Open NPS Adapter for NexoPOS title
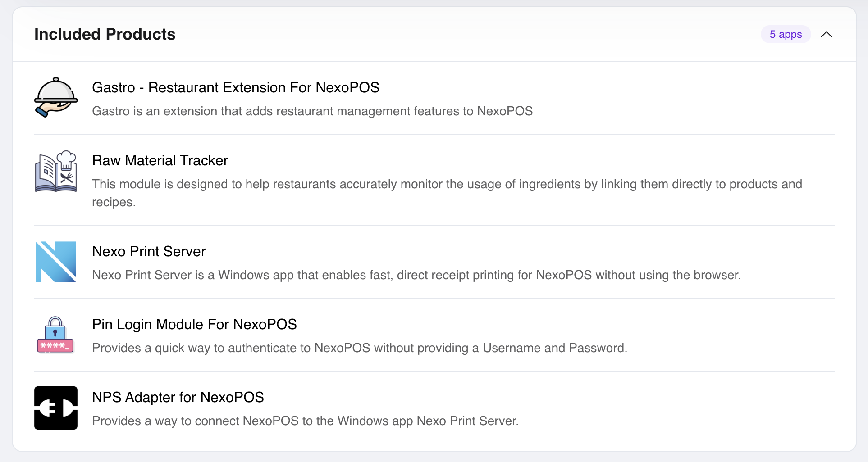The width and height of the screenshot is (868, 462). (x=178, y=397)
